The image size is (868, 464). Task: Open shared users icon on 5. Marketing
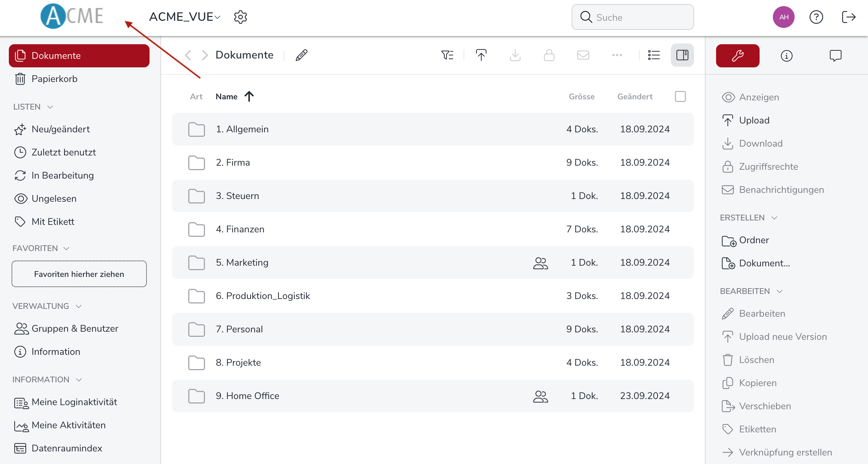click(540, 263)
